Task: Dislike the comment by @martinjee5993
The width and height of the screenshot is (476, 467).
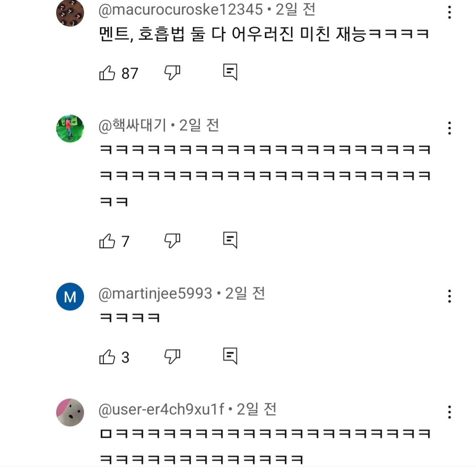Action: click(x=172, y=356)
